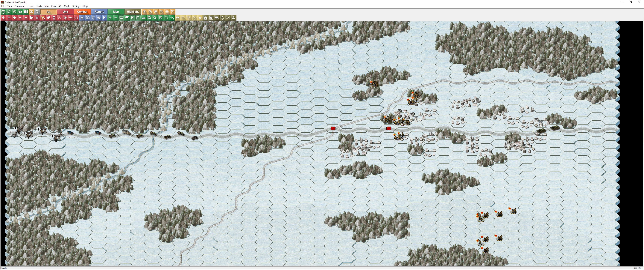
Task: Open the Command menu
Action: [19, 6]
